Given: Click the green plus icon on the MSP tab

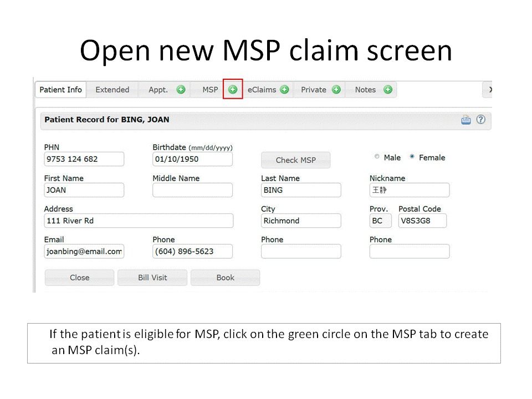Looking at the screenshot, I should pos(233,89).
